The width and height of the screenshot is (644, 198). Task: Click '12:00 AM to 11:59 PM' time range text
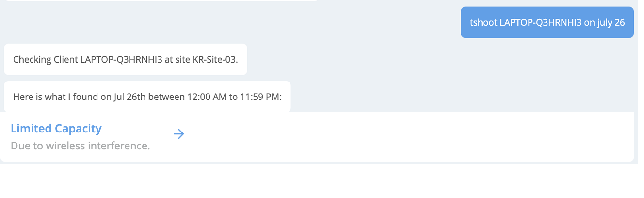coord(232,97)
